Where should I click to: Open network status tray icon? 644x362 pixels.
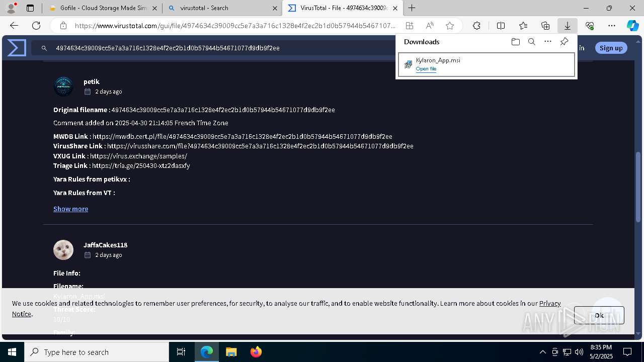[567, 352]
